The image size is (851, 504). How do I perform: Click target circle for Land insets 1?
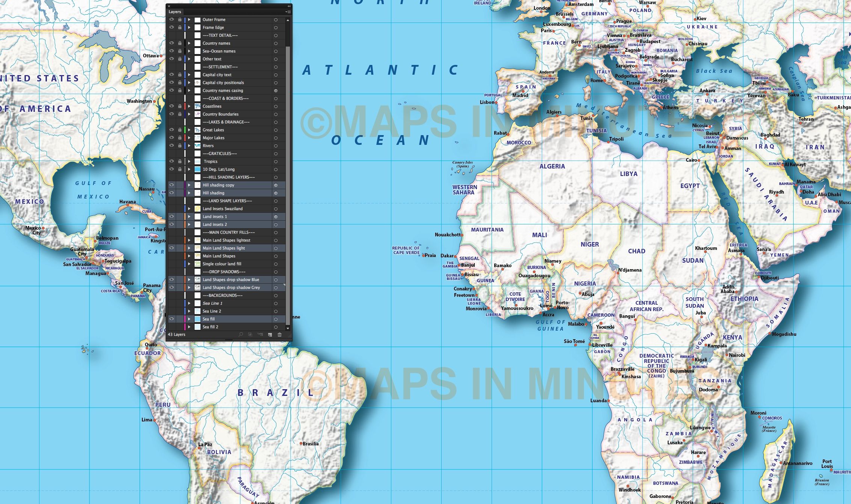276,217
